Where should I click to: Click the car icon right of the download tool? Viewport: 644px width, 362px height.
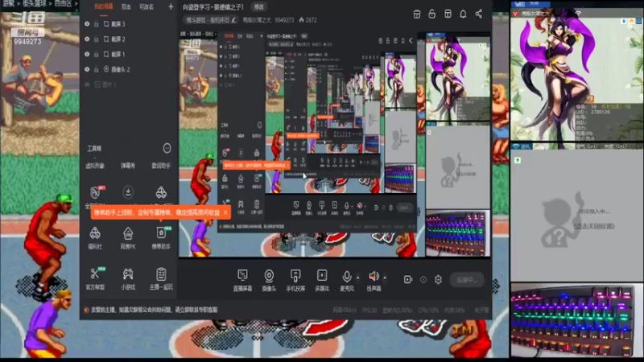(161, 191)
